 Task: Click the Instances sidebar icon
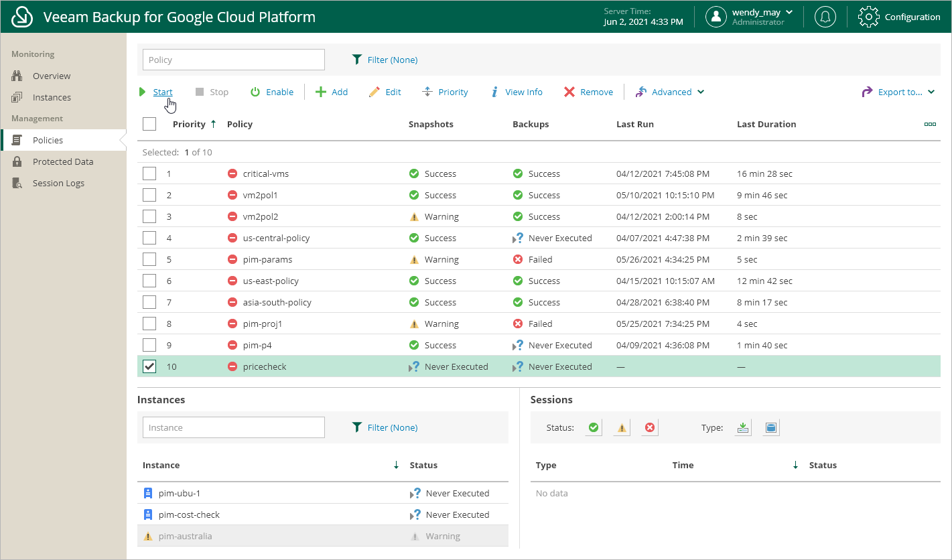click(17, 97)
